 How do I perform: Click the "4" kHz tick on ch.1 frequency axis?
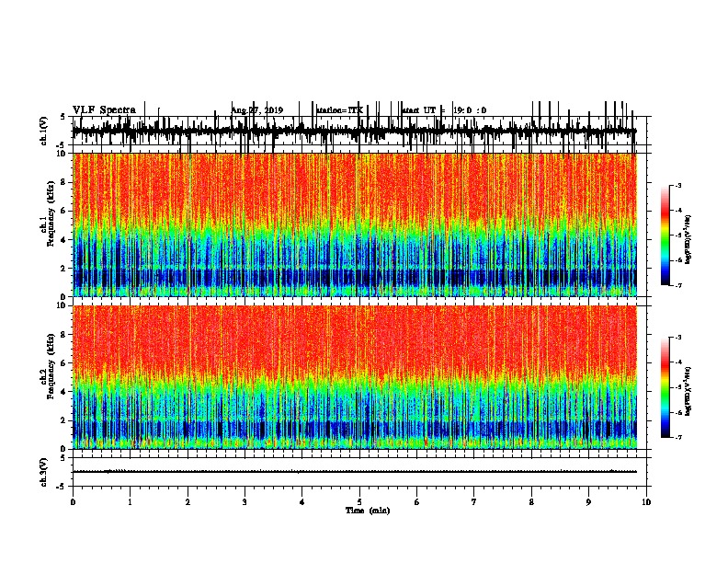63,240
